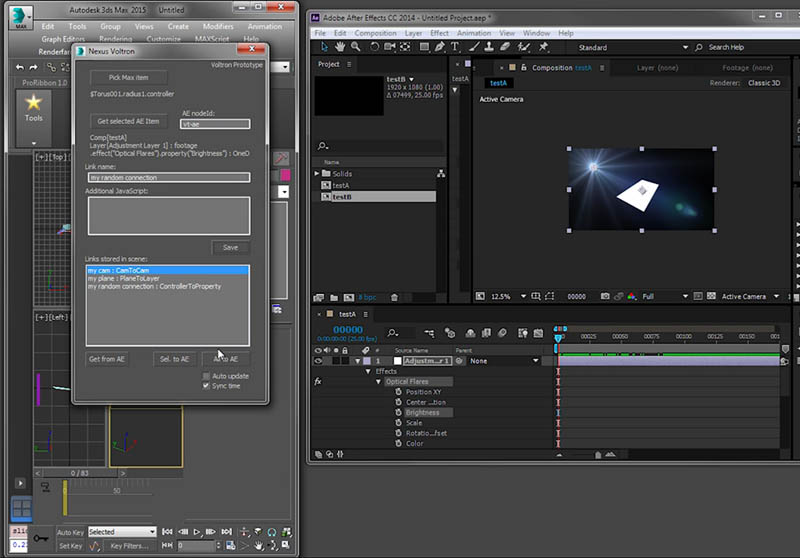This screenshot has height=558, width=800.
Task: Open the Composition menu in After Effects
Action: pyautogui.click(x=375, y=33)
